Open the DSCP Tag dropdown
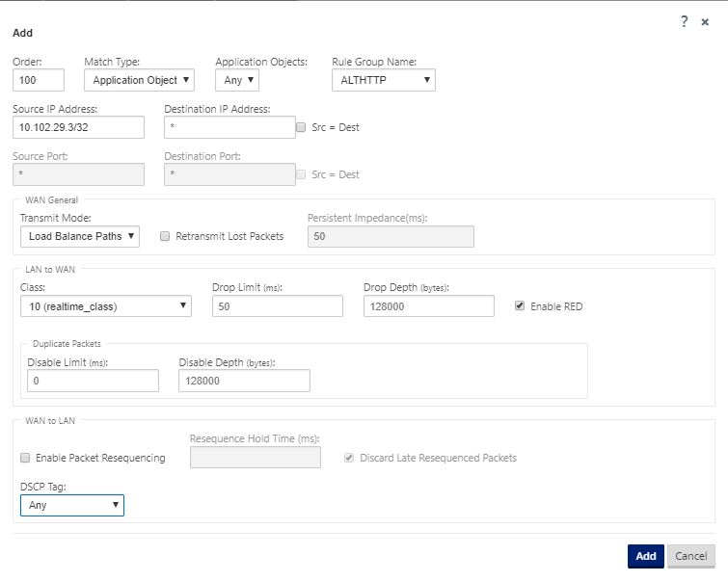The height and width of the screenshot is (582, 728). pos(72,505)
